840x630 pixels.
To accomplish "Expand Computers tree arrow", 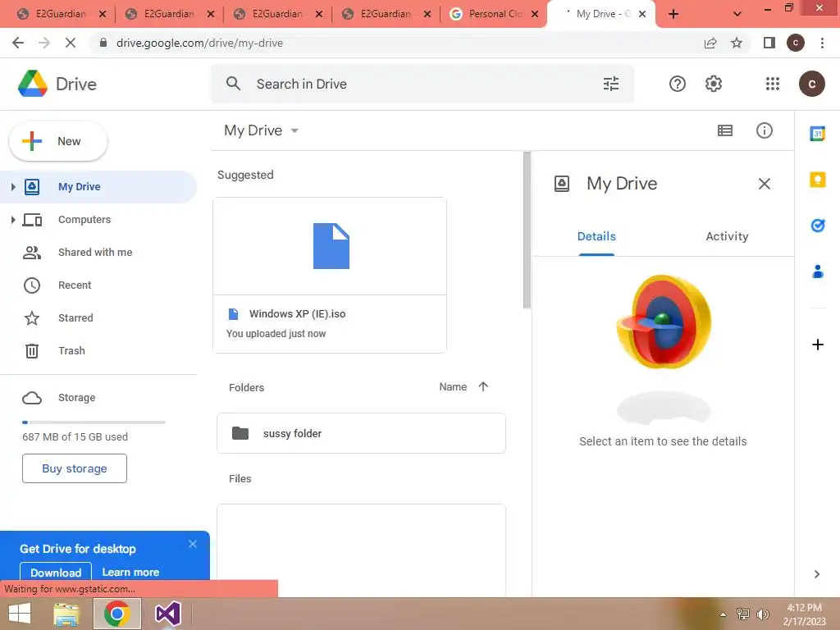I will (x=13, y=220).
